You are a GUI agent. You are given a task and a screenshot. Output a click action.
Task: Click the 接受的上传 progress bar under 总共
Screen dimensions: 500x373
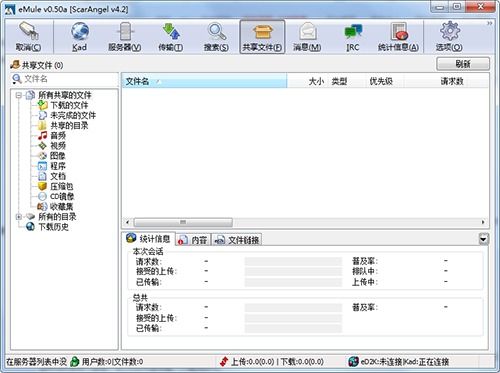[x=293, y=318]
